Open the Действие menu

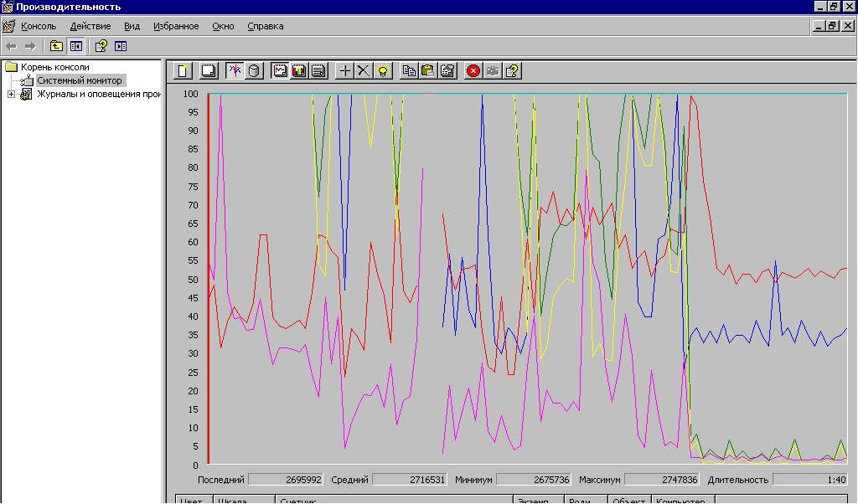click(90, 26)
